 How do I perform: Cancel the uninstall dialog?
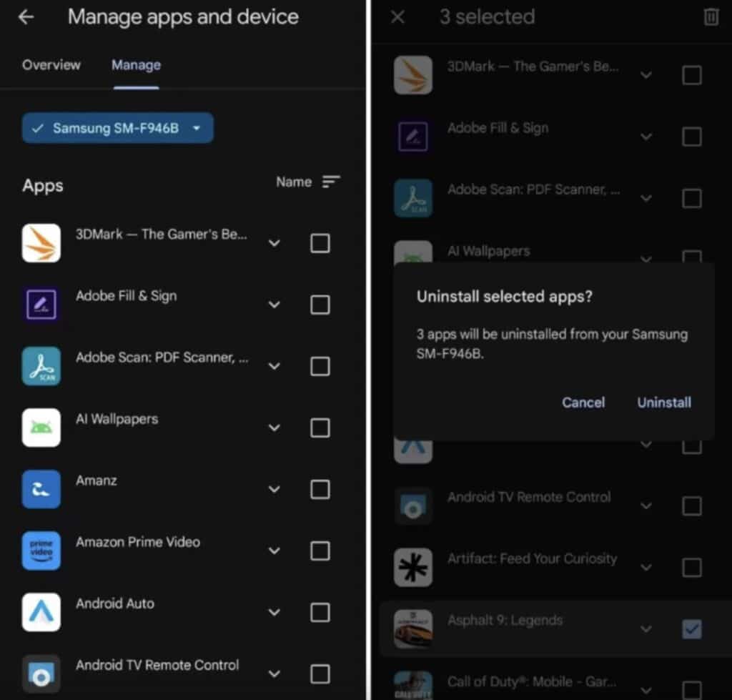[x=583, y=403]
